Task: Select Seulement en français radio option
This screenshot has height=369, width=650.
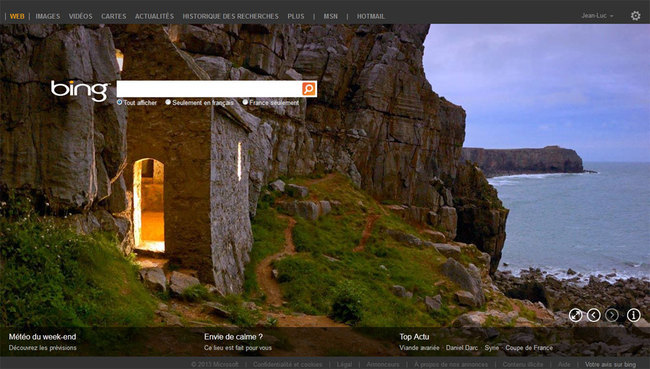Action: click(x=168, y=102)
